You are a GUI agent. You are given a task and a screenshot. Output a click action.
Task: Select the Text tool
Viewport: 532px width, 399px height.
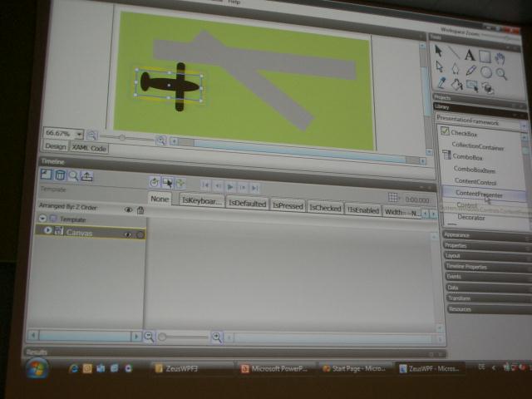tap(470, 56)
